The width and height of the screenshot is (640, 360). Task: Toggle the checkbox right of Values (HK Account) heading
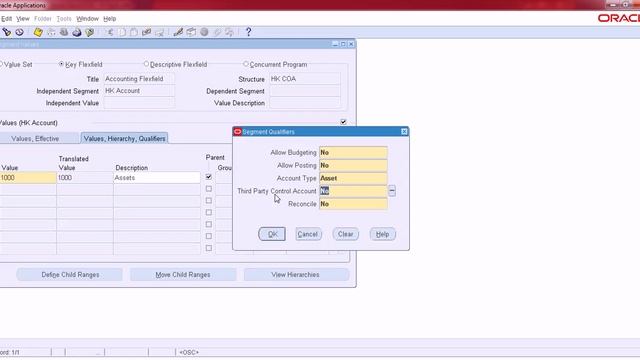coord(343,122)
